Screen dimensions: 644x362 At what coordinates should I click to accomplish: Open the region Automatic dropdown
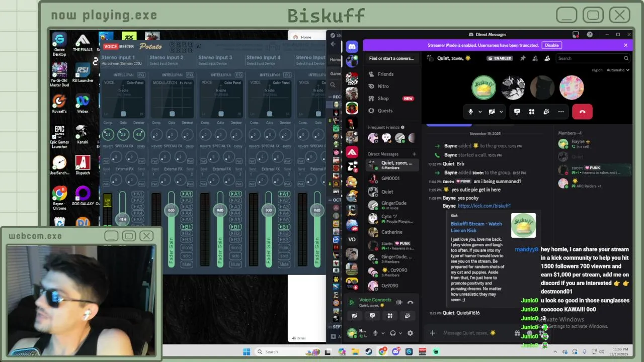coord(617,70)
